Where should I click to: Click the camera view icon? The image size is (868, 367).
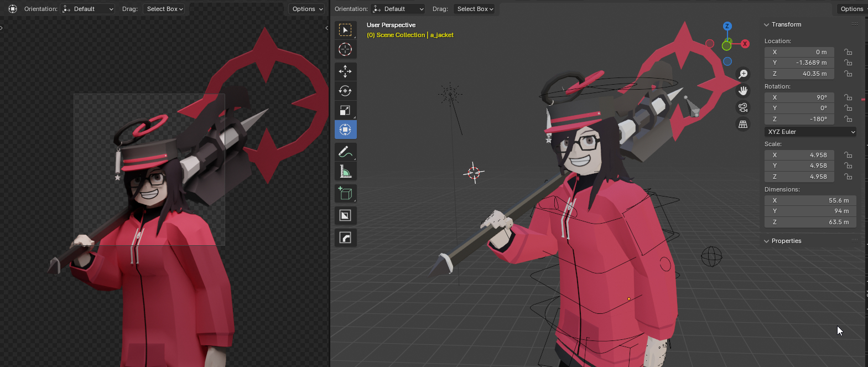(743, 107)
